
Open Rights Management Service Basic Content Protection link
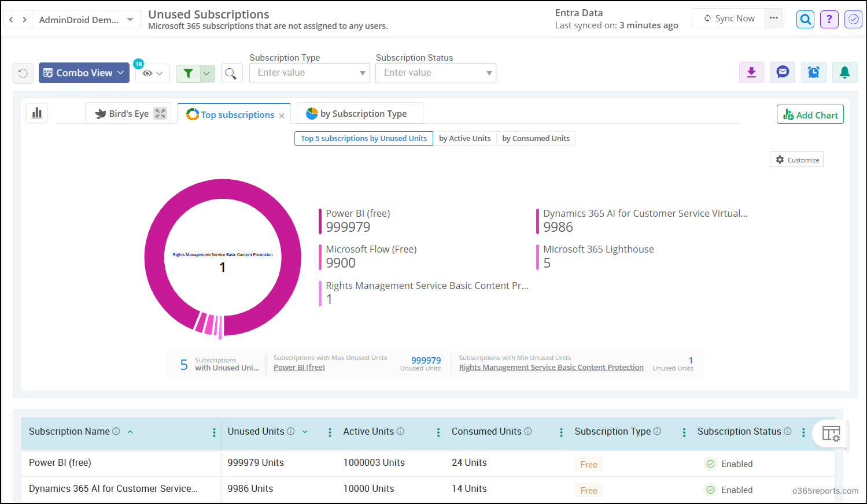[551, 368]
